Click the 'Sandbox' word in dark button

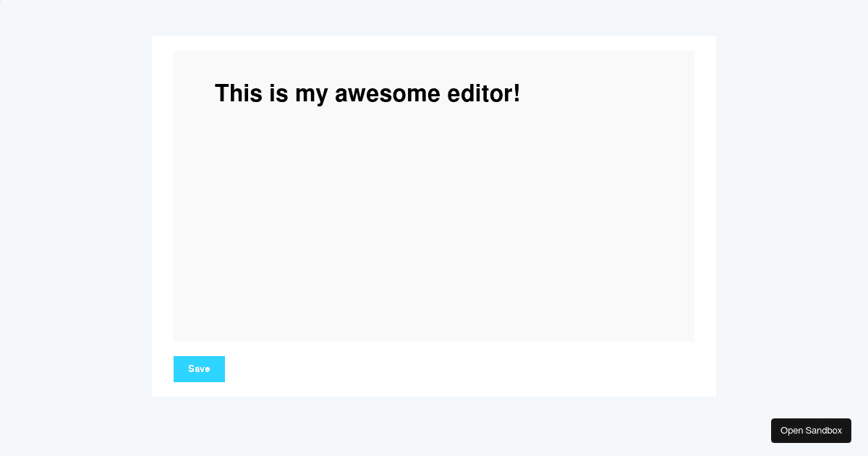pyautogui.click(x=824, y=431)
